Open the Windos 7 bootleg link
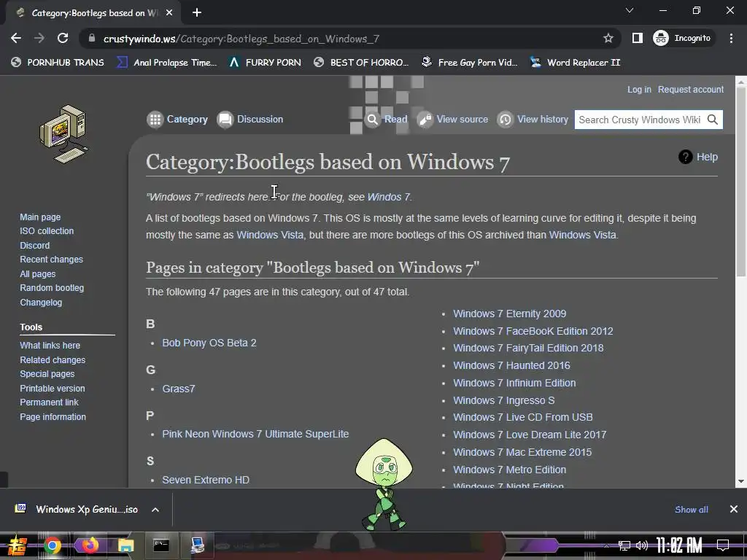Viewport: 747px width, 560px height. coord(388,197)
